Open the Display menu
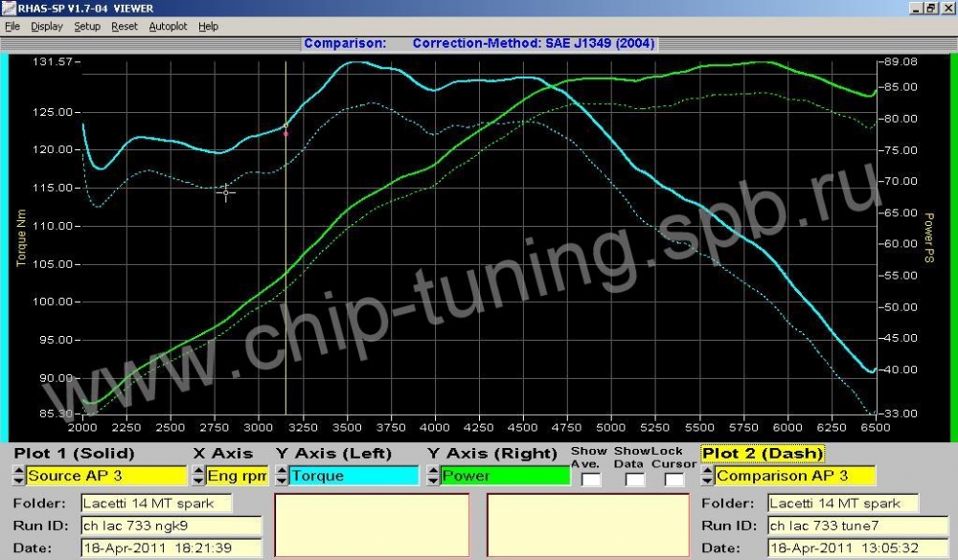Image resolution: width=958 pixels, height=560 pixels. [x=46, y=27]
